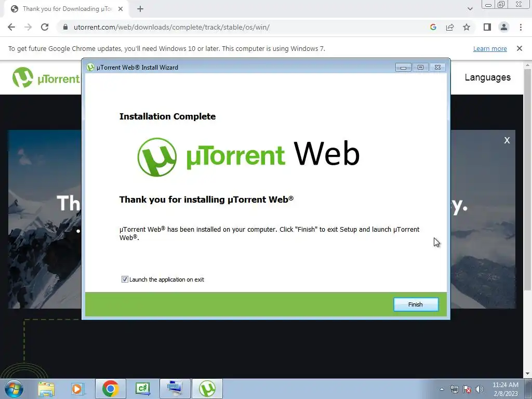532x399 pixels.
Task: Dismiss the Chrome update notification bar
Action: [x=519, y=48]
